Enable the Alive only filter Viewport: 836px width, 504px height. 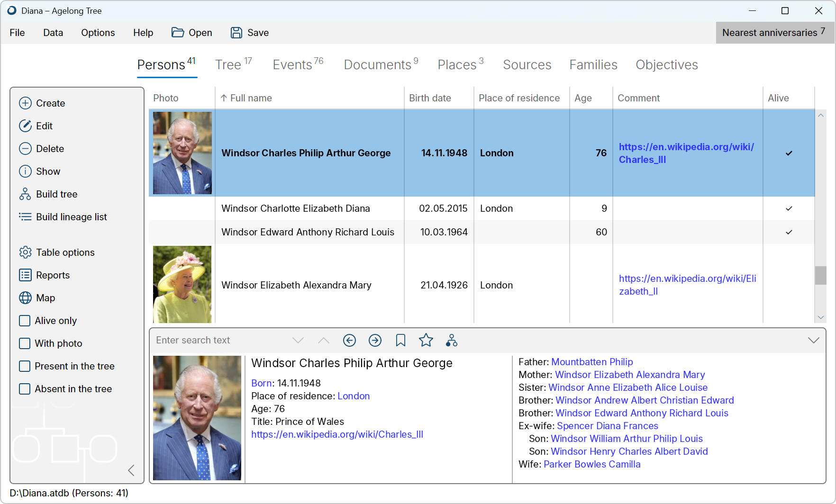pyautogui.click(x=25, y=321)
